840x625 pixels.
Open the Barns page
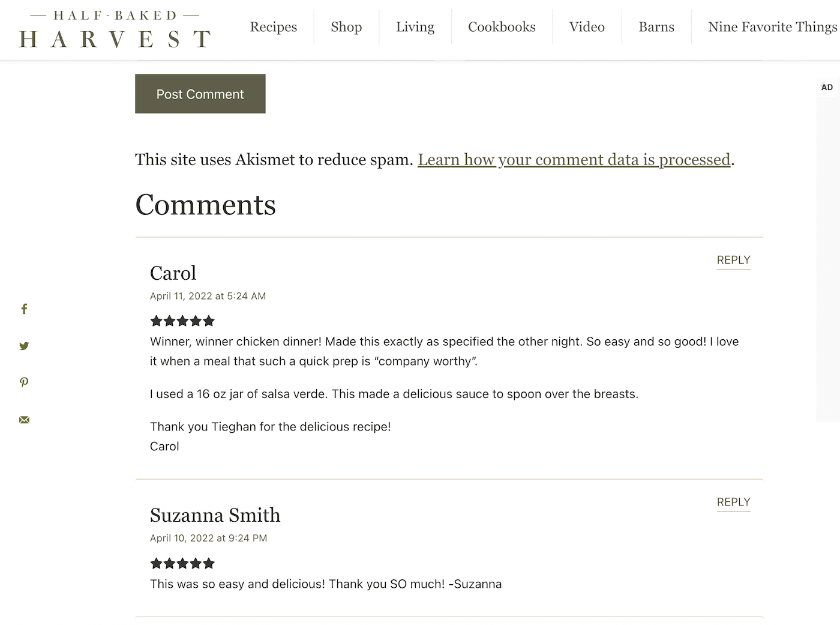(x=656, y=26)
